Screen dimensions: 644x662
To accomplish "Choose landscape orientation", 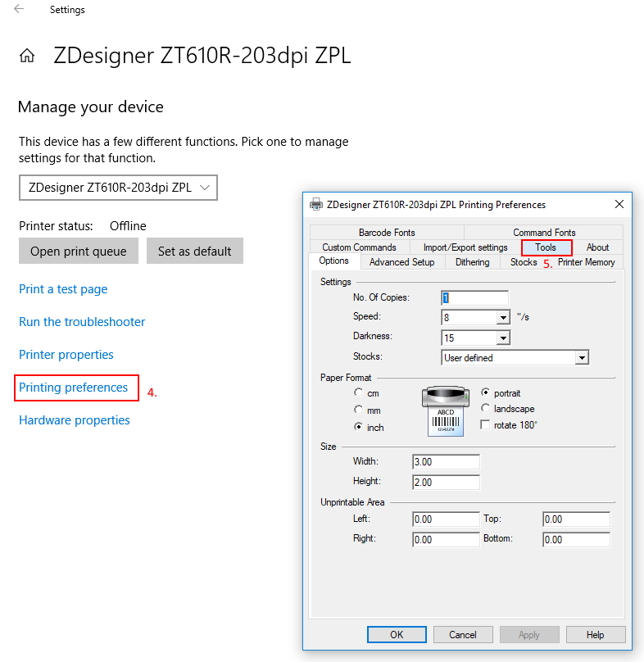I will (486, 409).
